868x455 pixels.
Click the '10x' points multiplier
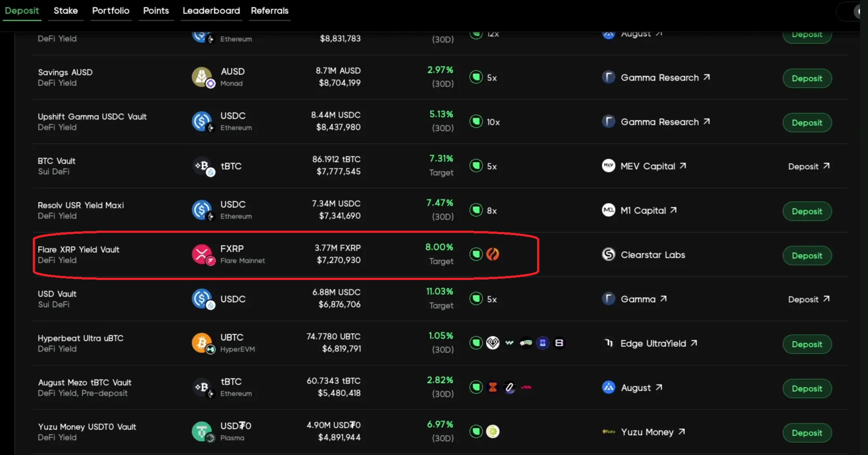[493, 122]
